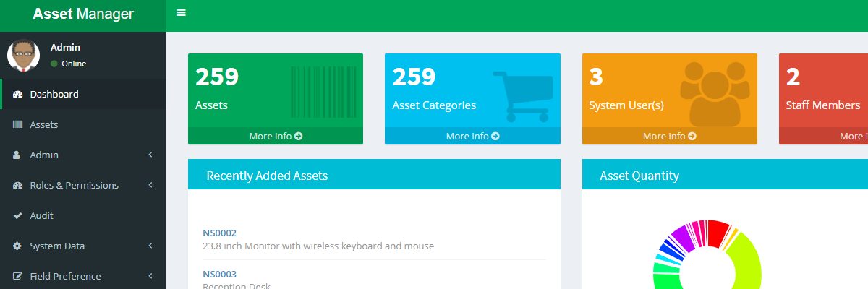Open the Assets menu item

[83, 124]
